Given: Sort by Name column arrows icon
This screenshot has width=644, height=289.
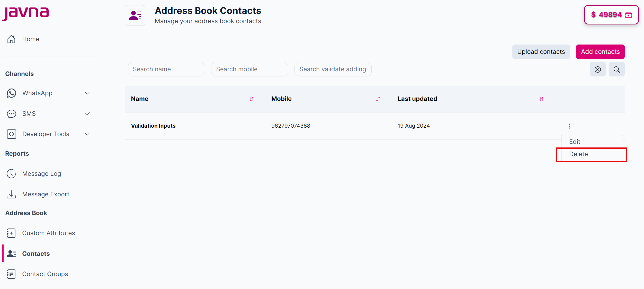Looking at the screenshot, I should click(252, 99).
